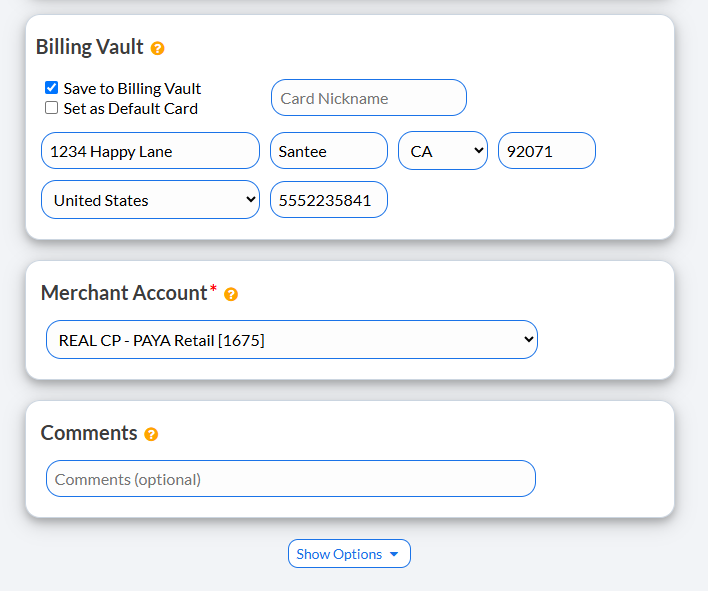Open the Merchant Account dropdown
The image size is (708, 591).
point(292,340)
